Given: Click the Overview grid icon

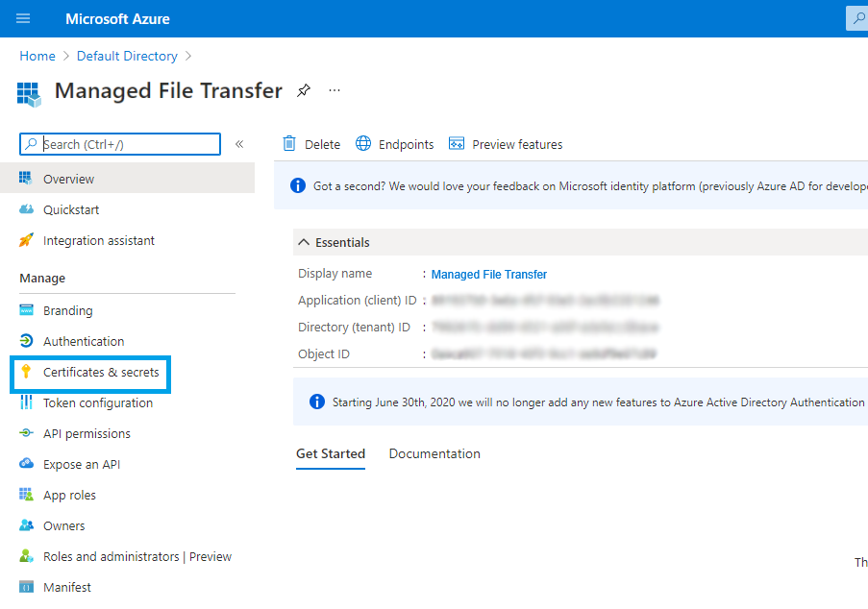Looking at the screenshot, I should pyautogui.click(x=26, y=178).
